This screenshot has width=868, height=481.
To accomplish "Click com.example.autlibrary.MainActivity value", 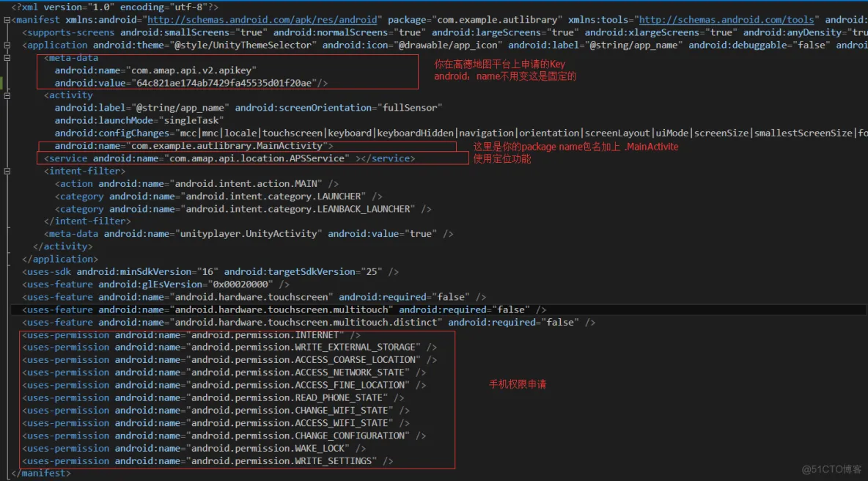I will pos(227,146).
